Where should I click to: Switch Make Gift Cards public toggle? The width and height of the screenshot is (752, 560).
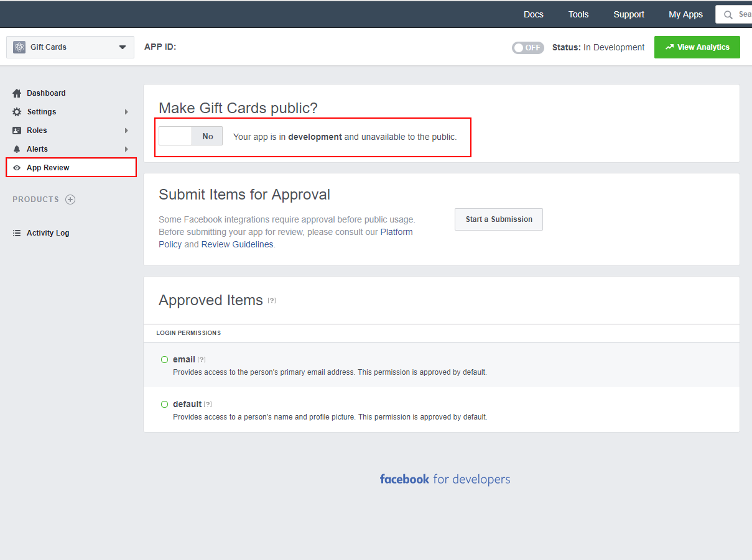pos(190,136)
